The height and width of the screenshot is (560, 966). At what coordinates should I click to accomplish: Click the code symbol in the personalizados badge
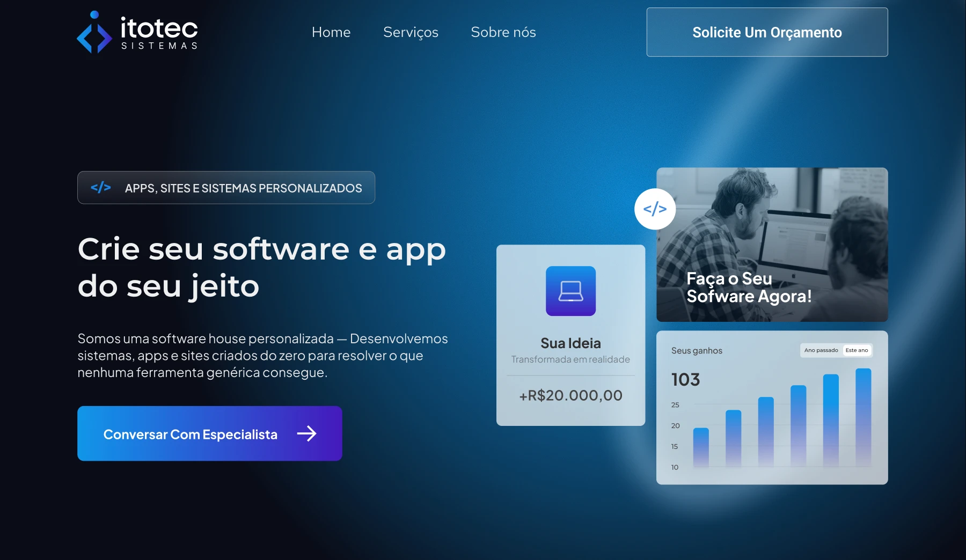(101, 188)
